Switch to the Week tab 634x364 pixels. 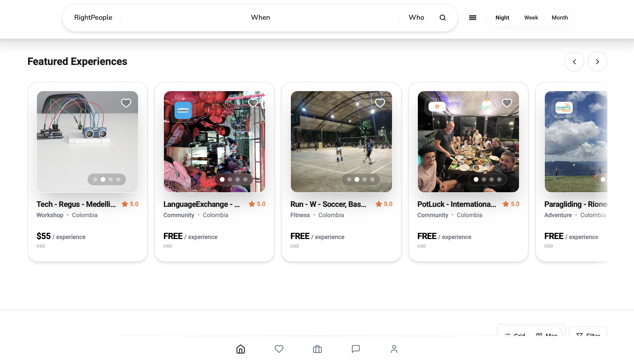point(531,17)
